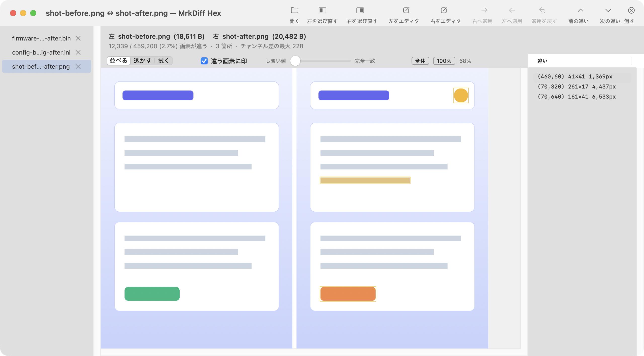Click the 68% zoom level text
This screenshot has width=644, height=356.
click(x=465, y=61)
